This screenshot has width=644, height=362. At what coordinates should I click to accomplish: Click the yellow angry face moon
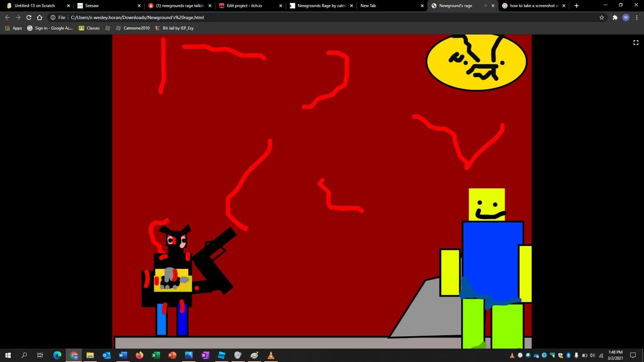(476, 62)
